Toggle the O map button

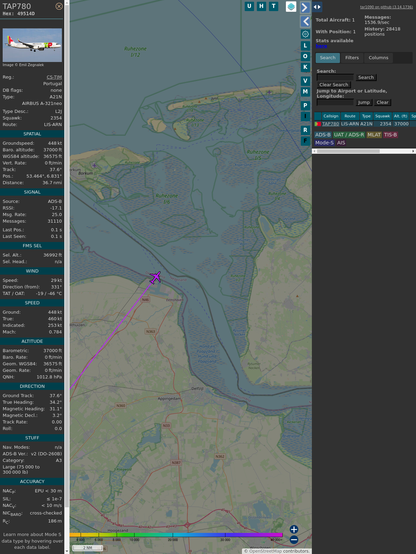(305, 56)
